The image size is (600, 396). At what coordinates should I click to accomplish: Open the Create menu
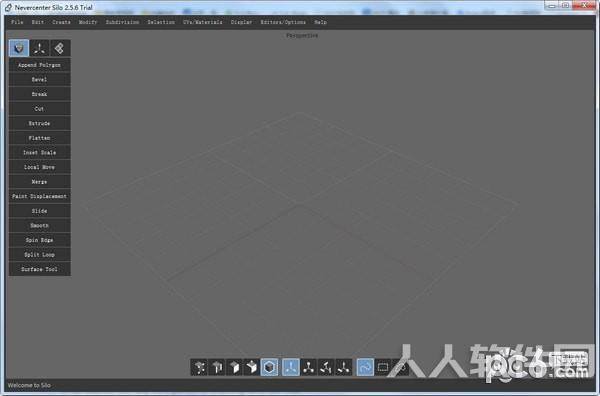click(x=61, y=22)
